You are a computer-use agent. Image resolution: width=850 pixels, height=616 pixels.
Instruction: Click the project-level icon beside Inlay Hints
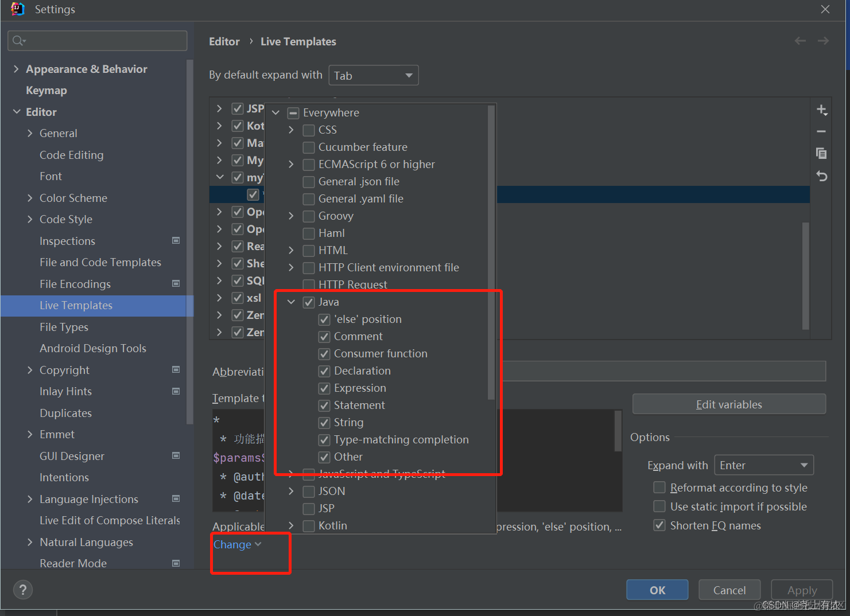point(176,391)
